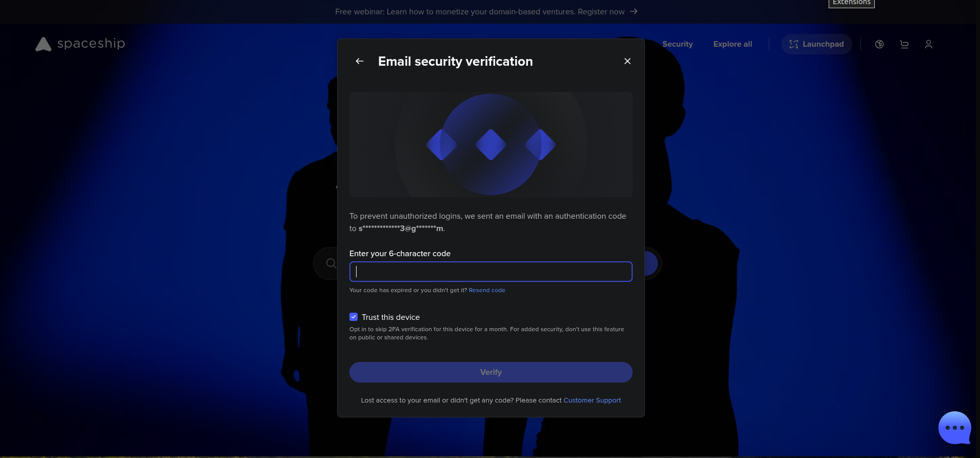Click the Resend code link
This screenshot has height=458, width=980.
(487, 290)
